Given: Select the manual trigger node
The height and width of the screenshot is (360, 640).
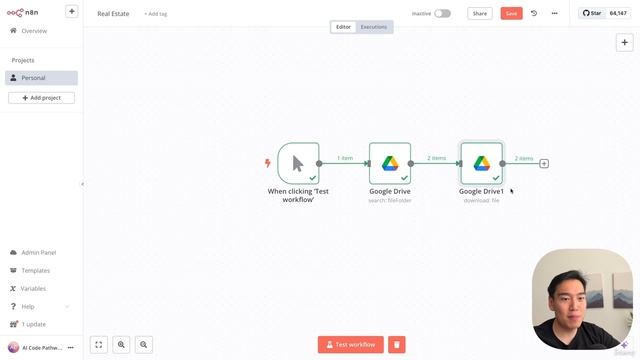Looking at the screenshot, I should (x=298, y=164).
